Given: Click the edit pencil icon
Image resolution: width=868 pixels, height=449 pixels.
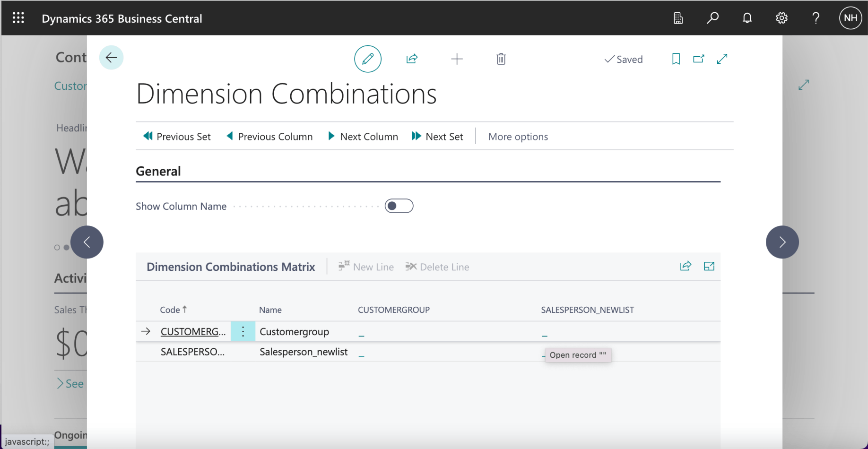Looking at the screenshot, I should [368, 59].
